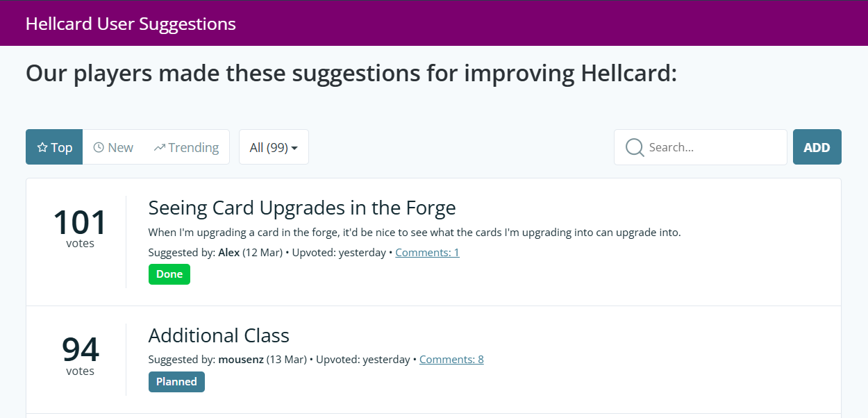Screen dimensions: 868x418
Task: Upvote the 94 votes counter
Action: click(80, 356)
